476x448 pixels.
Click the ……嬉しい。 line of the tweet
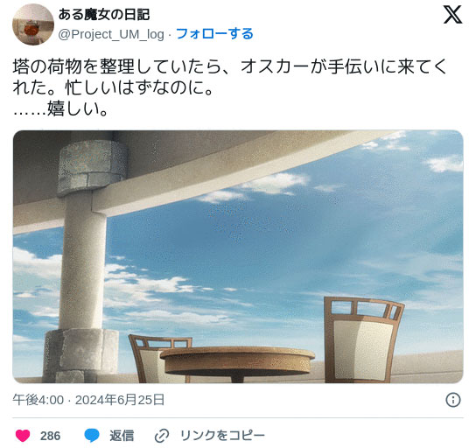[60, 109]
